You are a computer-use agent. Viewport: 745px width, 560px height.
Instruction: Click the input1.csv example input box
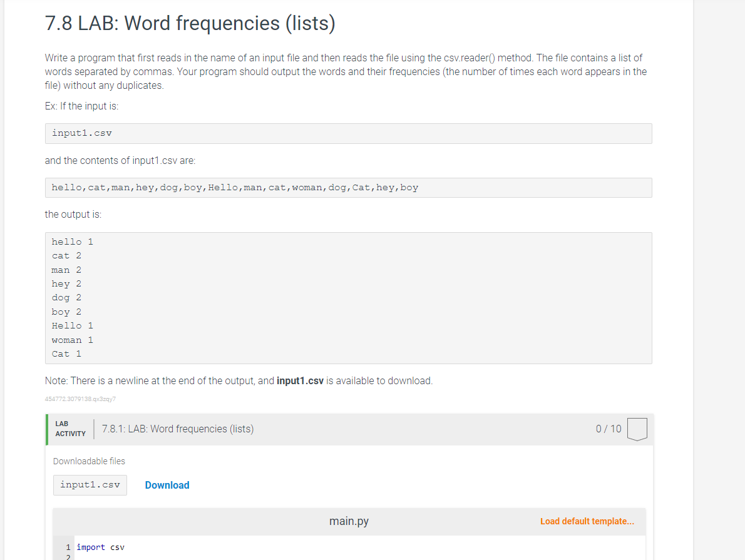[x=348, y=133]
